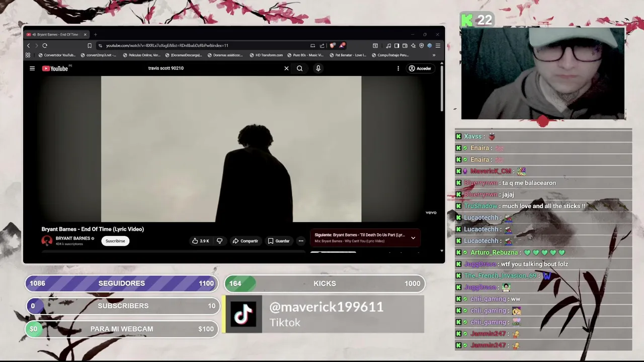Click the vevo watermark on the video
This screenshot has height=362, width=644.
coord(431,213)
